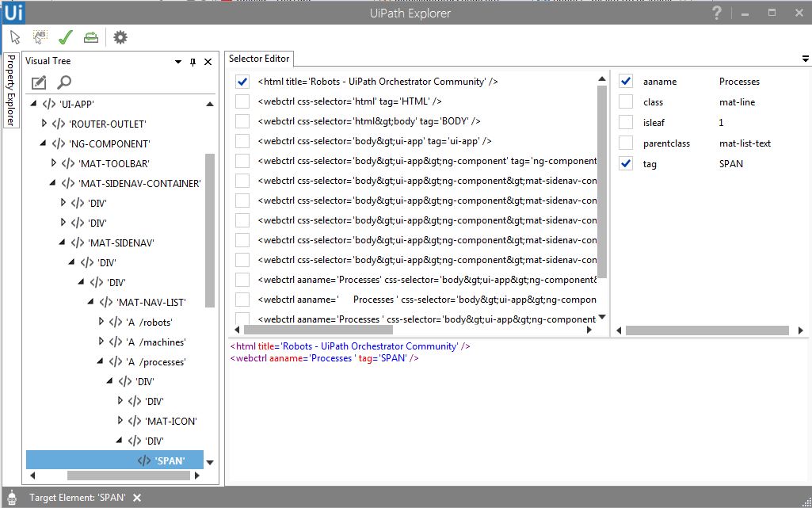The width and height of the screenshot is (812, 508).
Task: Uncheck the html title selector row
Action: [x=242, y=81]
